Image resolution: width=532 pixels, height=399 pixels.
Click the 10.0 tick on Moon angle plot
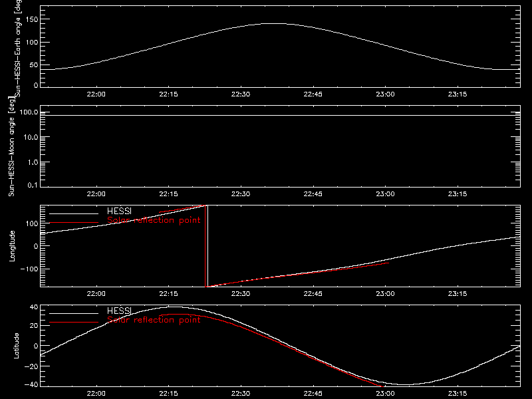coord(31,138)
